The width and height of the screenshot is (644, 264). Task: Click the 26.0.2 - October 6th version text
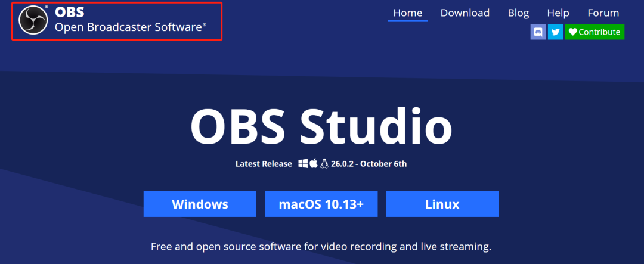coord(369,164)
